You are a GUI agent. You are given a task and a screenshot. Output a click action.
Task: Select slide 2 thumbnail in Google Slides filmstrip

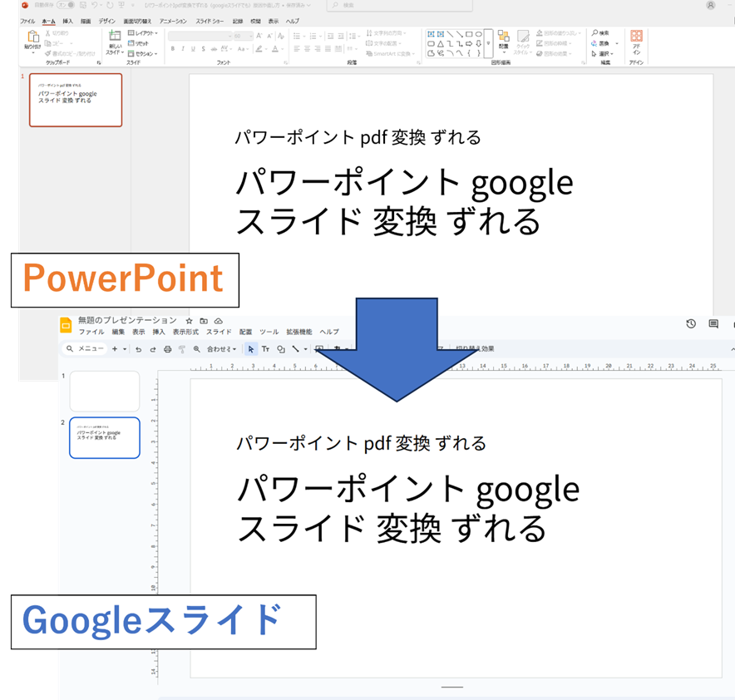[x=105, y=437]
